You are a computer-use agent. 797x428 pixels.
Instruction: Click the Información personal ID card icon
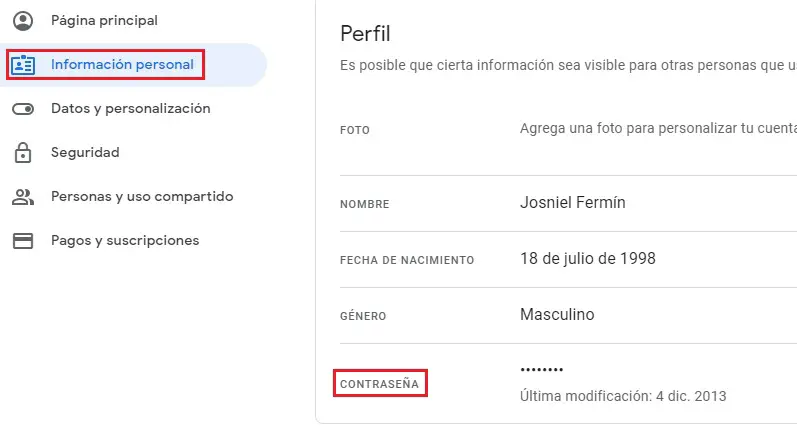(x=22, y=65)
